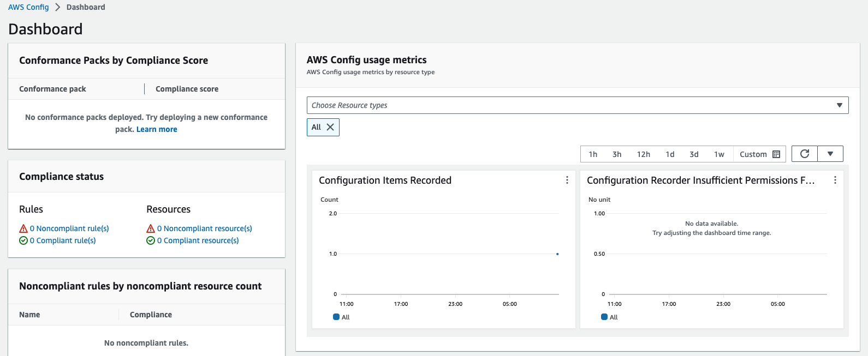Viewport: 868px width, 356px height.
Task: Click the Noncompliant rules by noncompliant resource count heading
Action: point(140,286)
